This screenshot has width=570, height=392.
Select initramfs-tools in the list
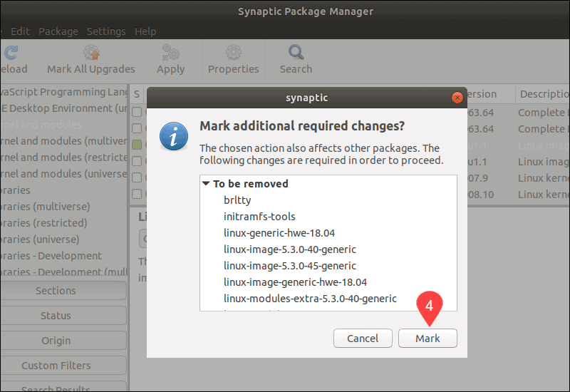click(x=259, y=217)
